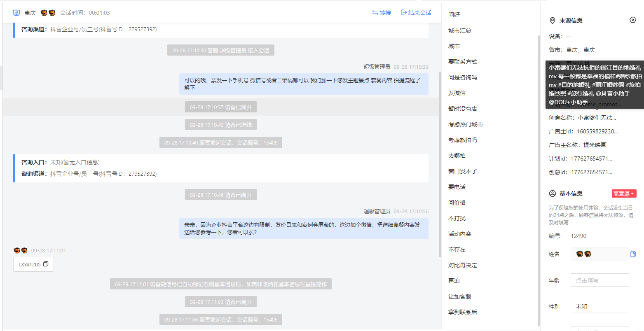Screen dimensions: 644x331
Task: Click the 咨询入口: 未知(暂无入口信息) line
Action: 61,162
